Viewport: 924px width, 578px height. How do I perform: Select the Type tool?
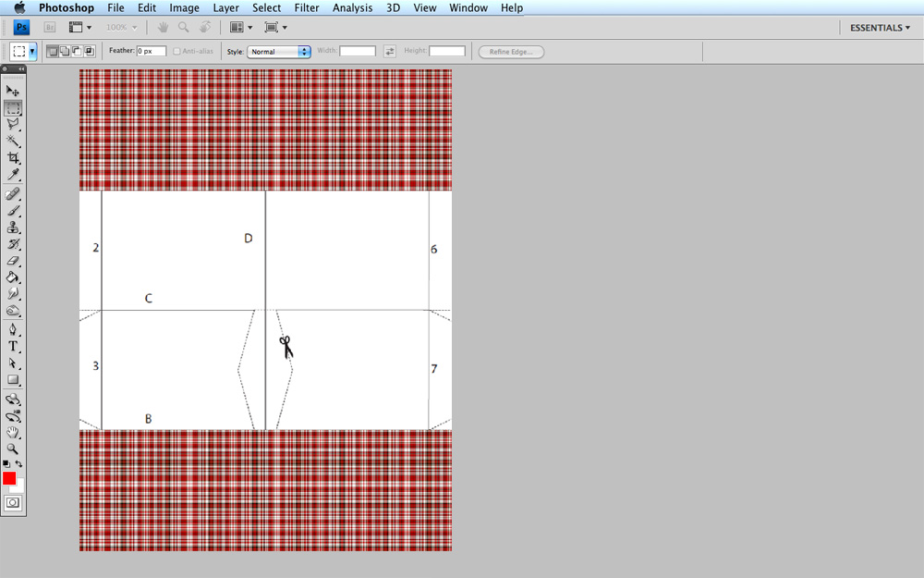click(12, 345)
